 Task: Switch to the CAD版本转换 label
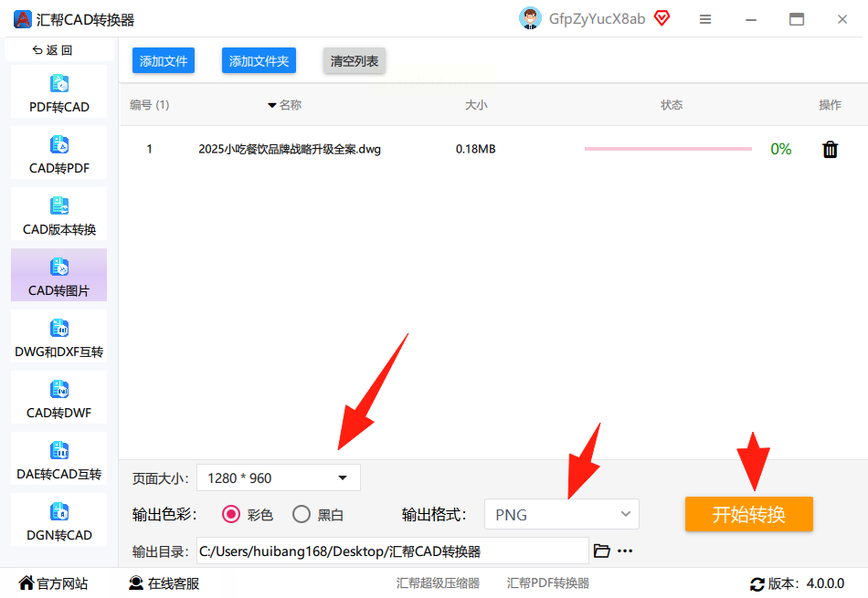click(x=59, y=229)
